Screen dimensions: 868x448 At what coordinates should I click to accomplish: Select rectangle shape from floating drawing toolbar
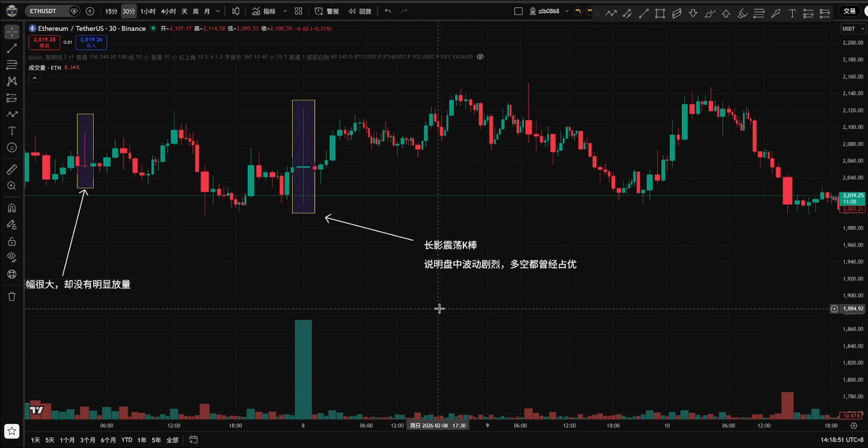(660, 14)
